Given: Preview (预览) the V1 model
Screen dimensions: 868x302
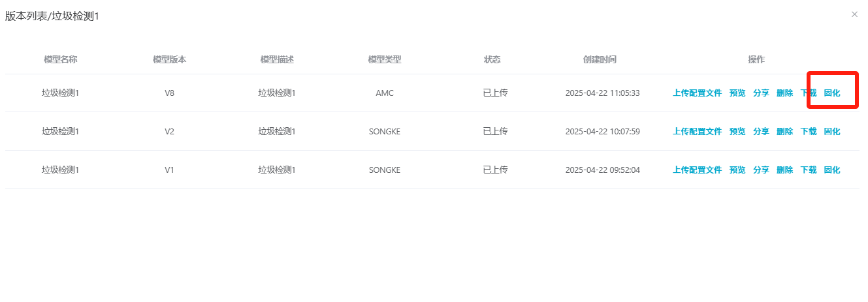Looking at the screenshot, I should tap(737, 170).
